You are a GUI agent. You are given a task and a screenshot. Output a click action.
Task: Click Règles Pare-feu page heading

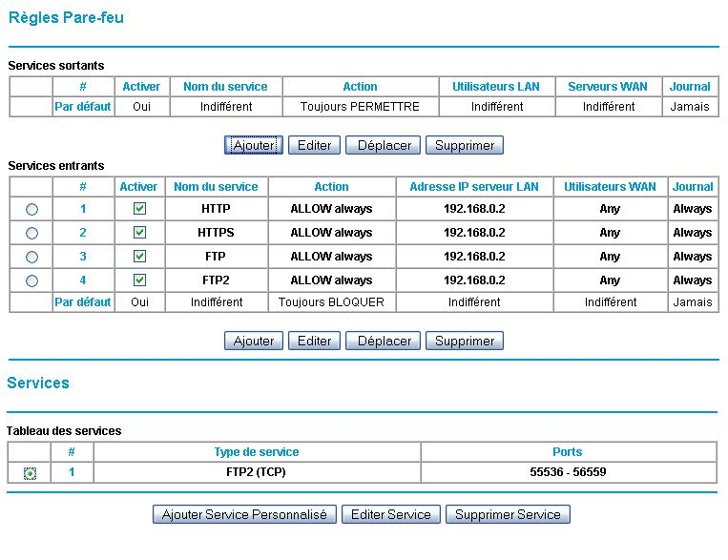[x=66, y=17]
